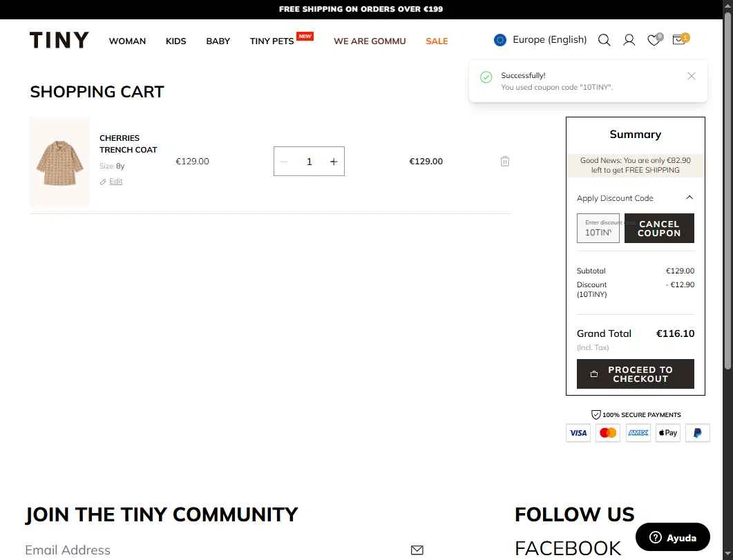Open the Ayuda help widget
The width and height of the screenshot is (733, 560).
(673, 537)
